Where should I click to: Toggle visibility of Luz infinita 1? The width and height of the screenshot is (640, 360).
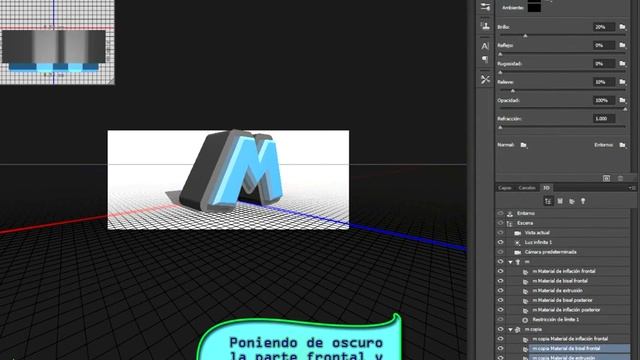click(x=500, y=242)
